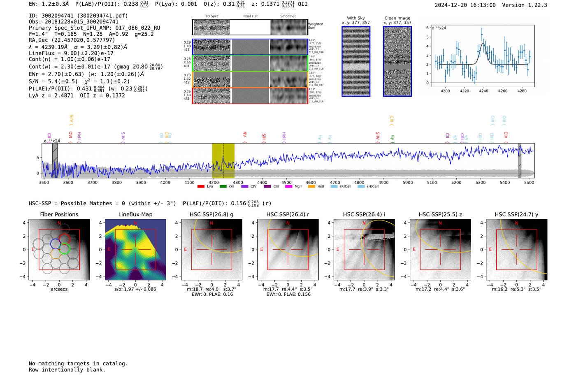
Task: Select the HSC SSP(26.4) r cutout
Action: tap(288, 250)
